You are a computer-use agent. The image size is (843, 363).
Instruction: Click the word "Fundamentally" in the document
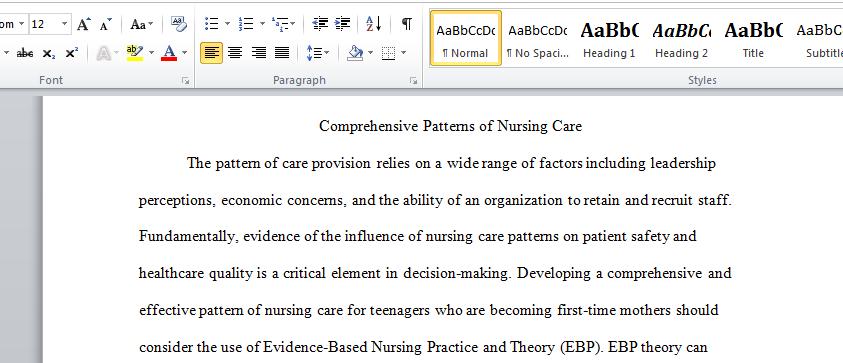coord(188,237)
